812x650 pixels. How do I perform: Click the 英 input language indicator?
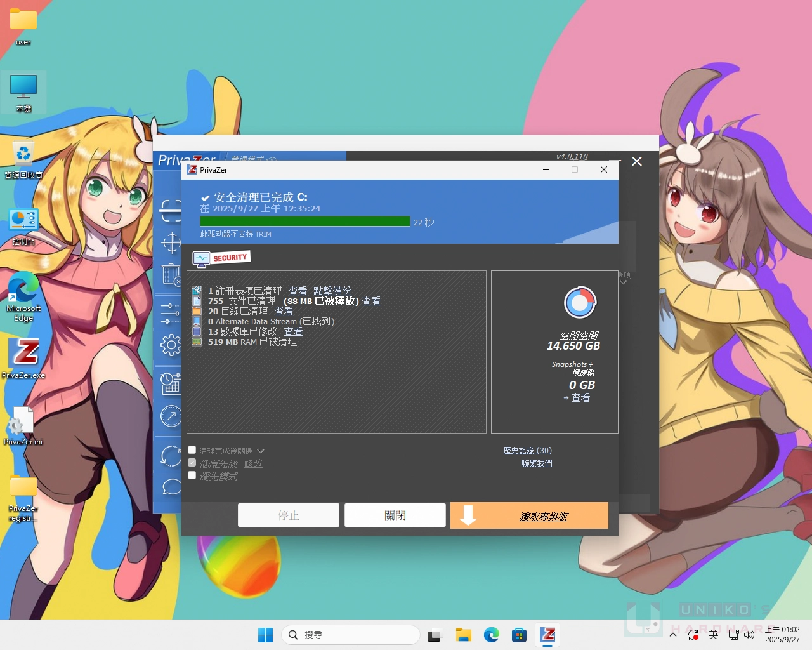coord(714,635)
